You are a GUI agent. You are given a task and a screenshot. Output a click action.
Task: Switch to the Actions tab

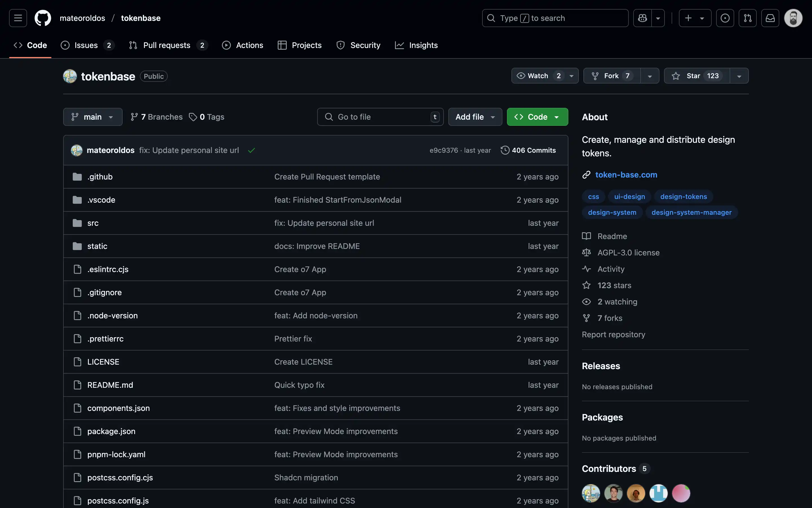tap(242, 45)
